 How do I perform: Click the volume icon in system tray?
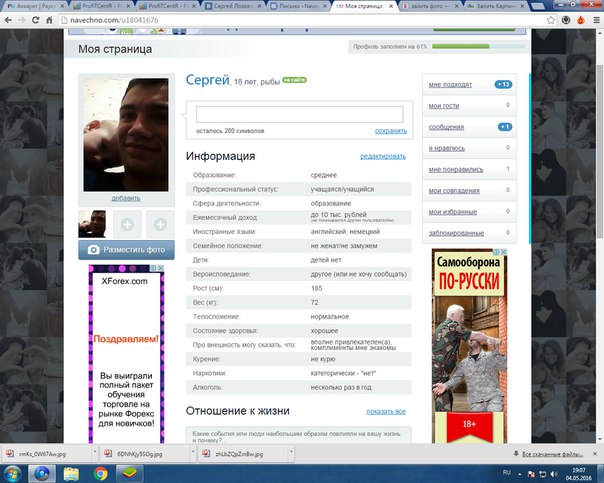[x=554, y=474]
